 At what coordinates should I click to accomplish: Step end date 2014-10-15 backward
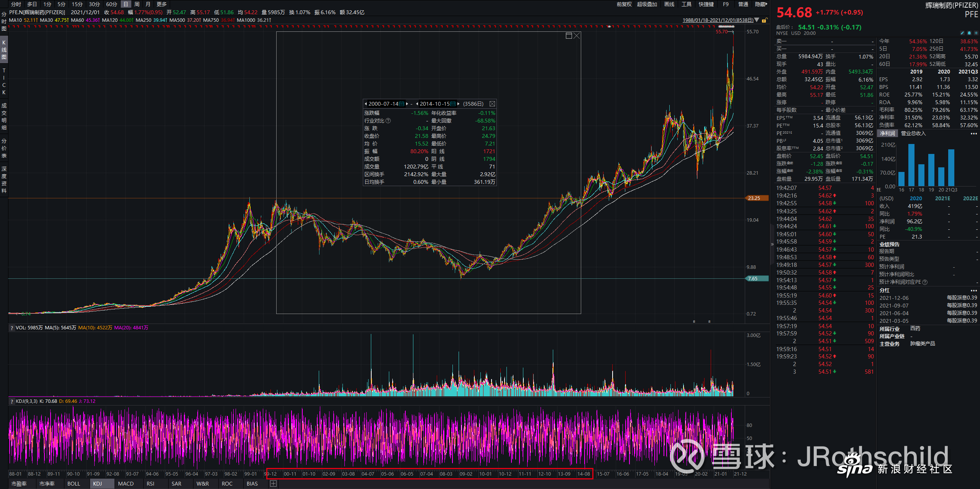417,104
